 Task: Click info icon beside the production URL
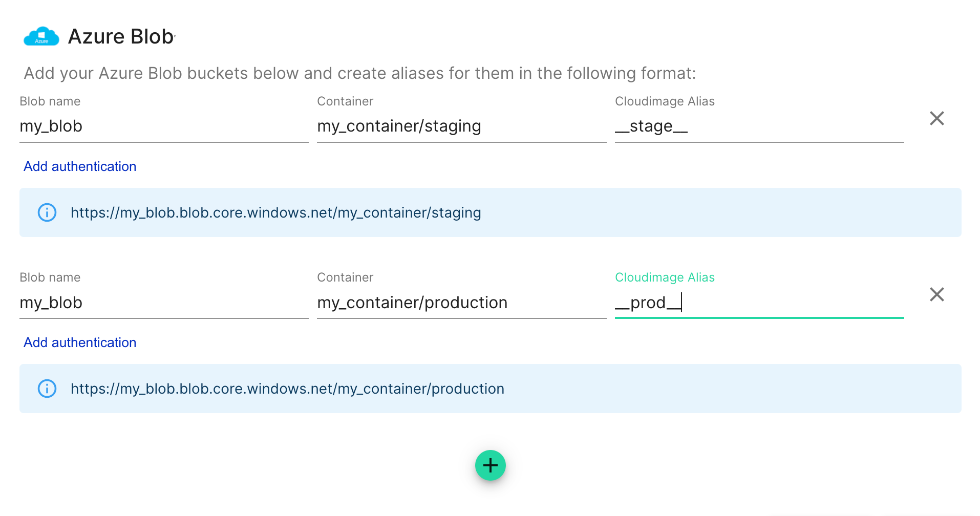pos(47,389)
